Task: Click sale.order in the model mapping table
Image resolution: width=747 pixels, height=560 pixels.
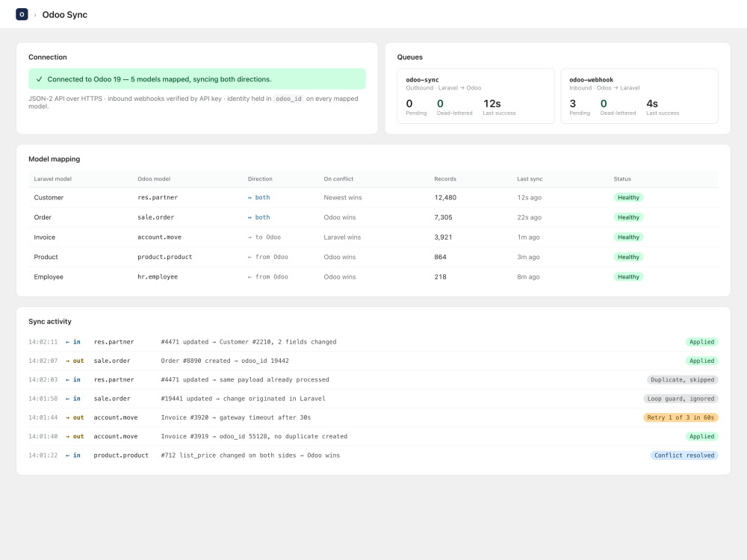Action: coord(156,217)
